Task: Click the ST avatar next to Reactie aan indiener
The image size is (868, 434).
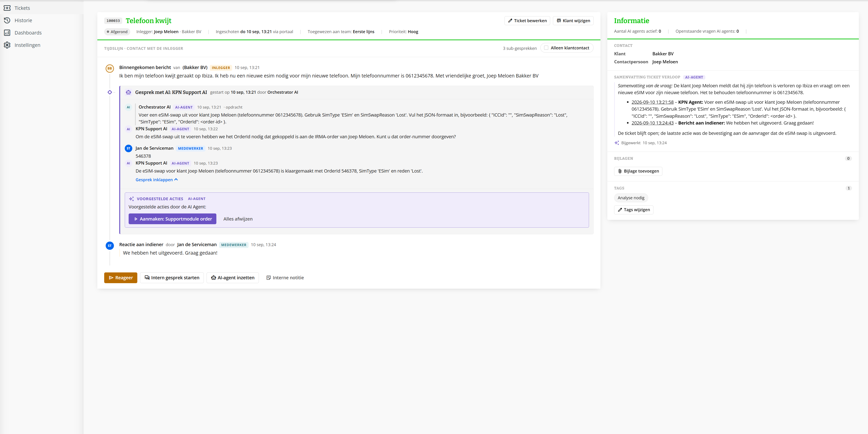Action: pyautogui.click(x=109, y=246)
